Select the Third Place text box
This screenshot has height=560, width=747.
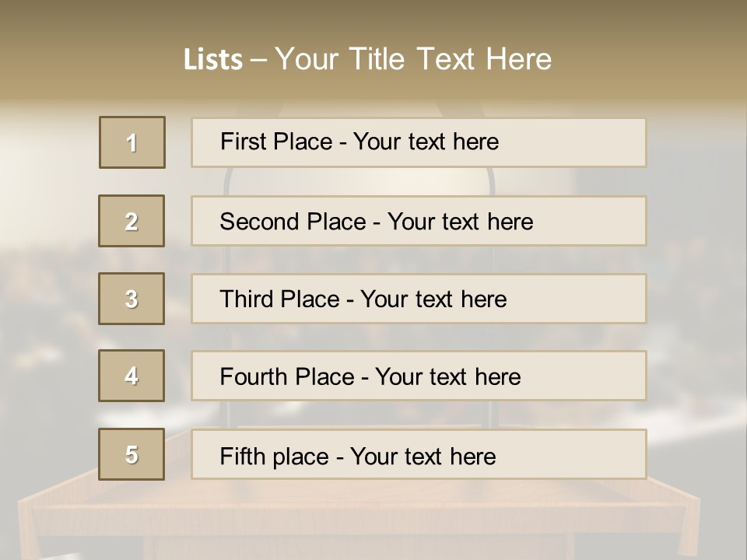419,299
